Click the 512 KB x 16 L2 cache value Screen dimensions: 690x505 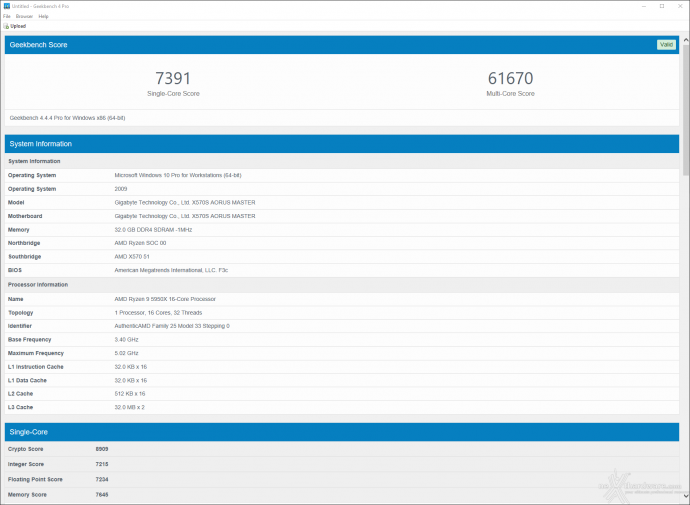coord(130,394)
